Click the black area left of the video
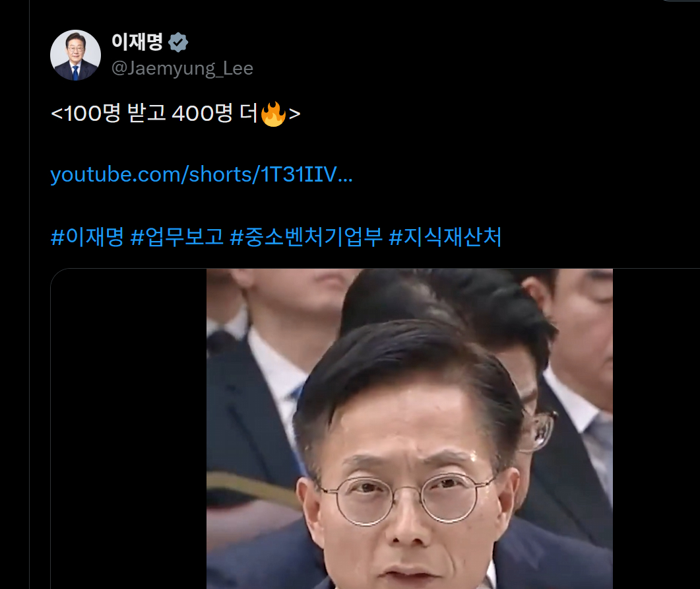Image resolution: width=700 pixels, height=589 pixels. pyautogui.click(x=129, y=429)
